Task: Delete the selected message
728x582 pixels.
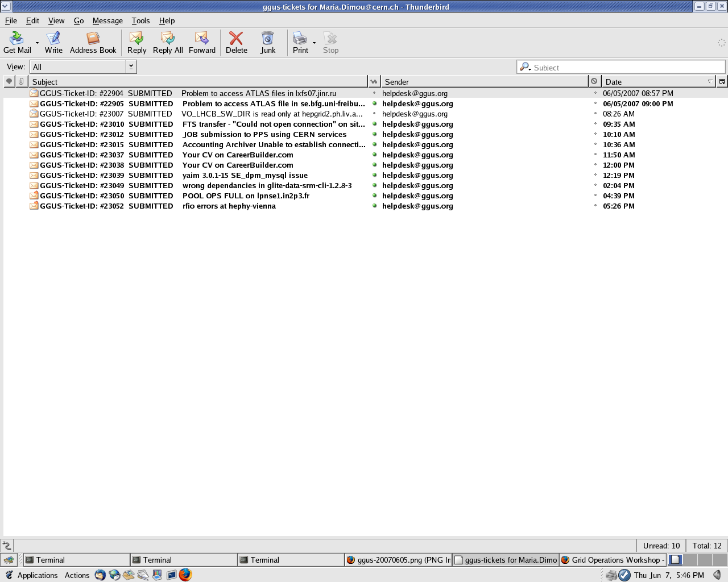Action: (x=236, y=42)
